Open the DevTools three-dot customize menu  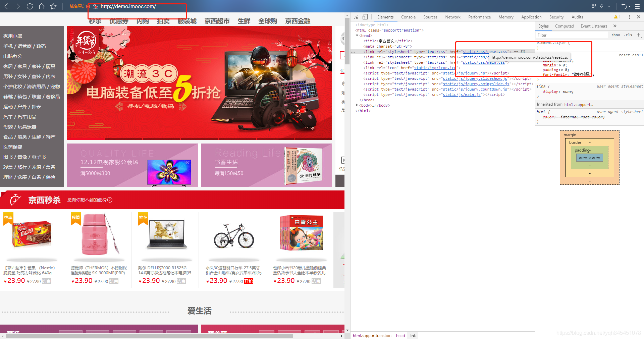[629, 17]
